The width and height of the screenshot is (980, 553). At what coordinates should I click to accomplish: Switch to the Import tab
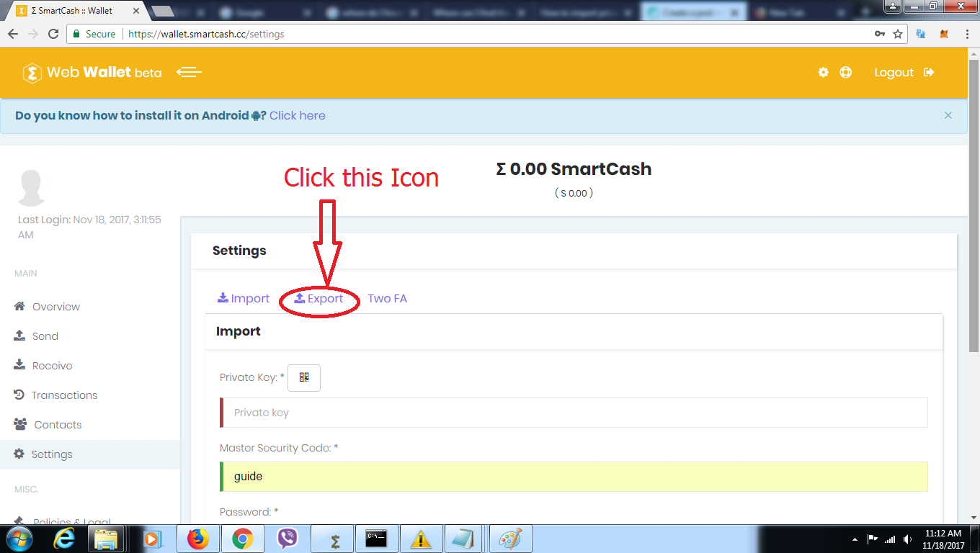(x=244, y=298)
